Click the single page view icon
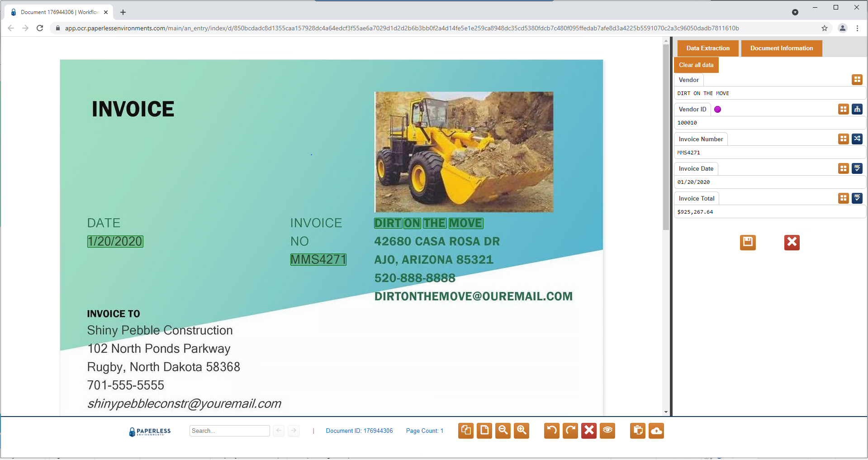 tap(484, 431)
